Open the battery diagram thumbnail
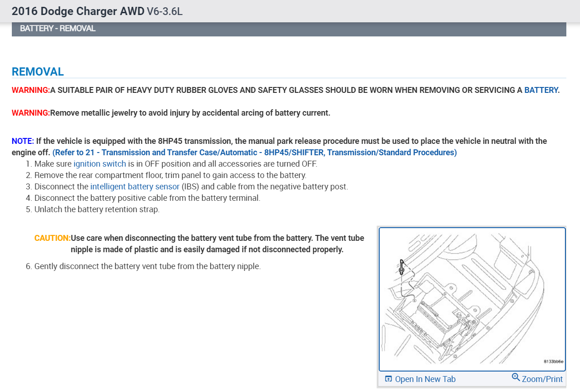Image resolution: width=580 pixels, height=392 pixels. point(472,299)
